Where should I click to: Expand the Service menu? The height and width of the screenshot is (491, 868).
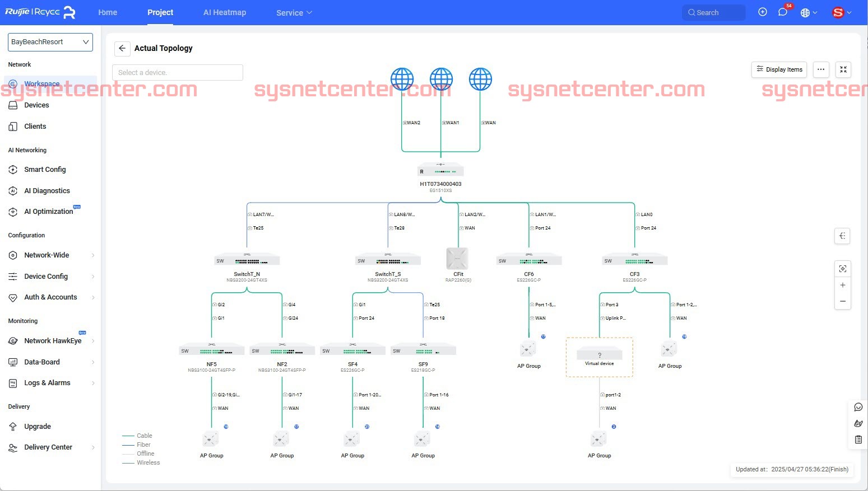(294, 12)
